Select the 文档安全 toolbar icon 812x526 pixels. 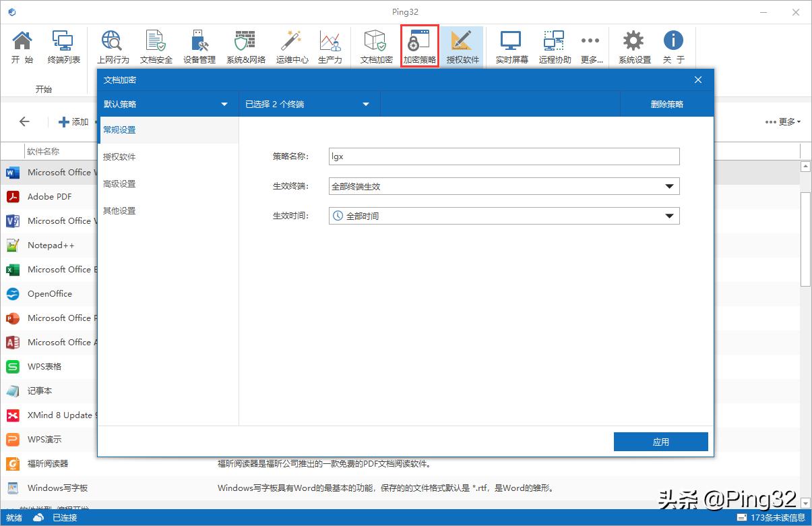(156, 45)
